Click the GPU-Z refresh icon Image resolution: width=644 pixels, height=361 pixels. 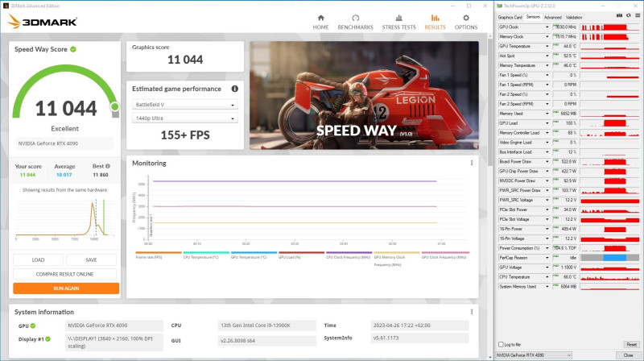[629, 15]
